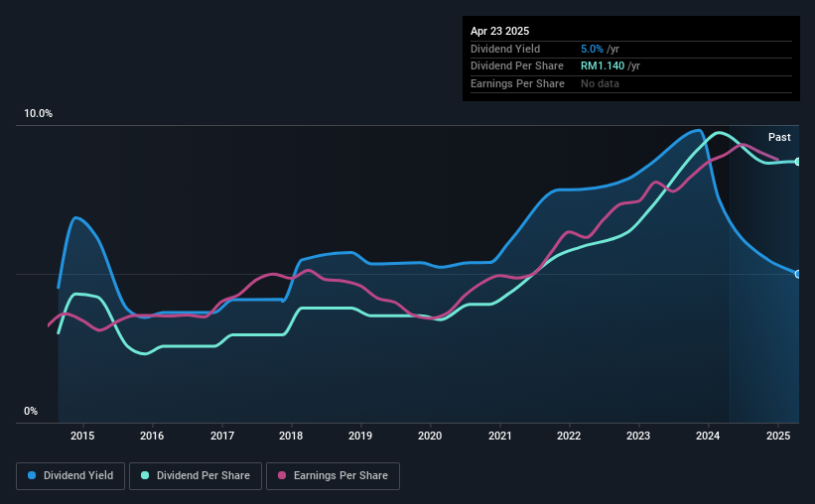Image resolution: width=815 pixels, height=504 pixels.
Task: Toggle the Earnings Per Share legend button
Action: pyautogui.click(x=333, y=476)
